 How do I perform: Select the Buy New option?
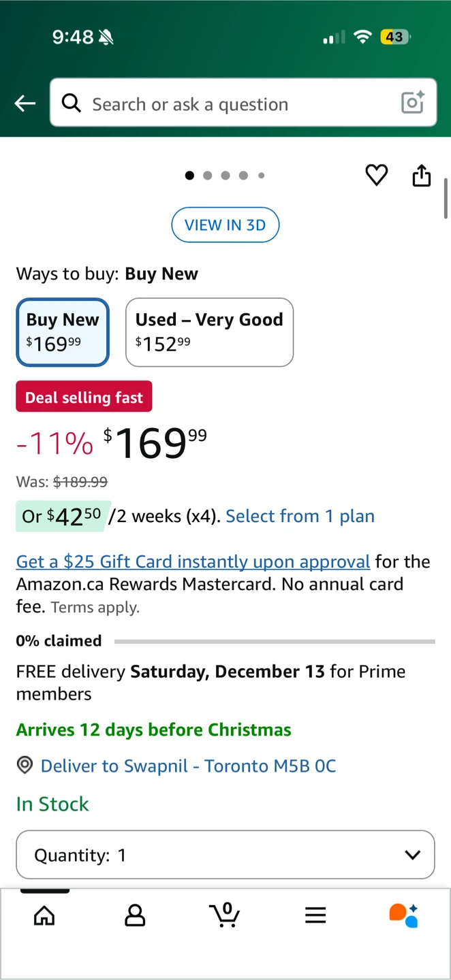(x=63, y=332)
